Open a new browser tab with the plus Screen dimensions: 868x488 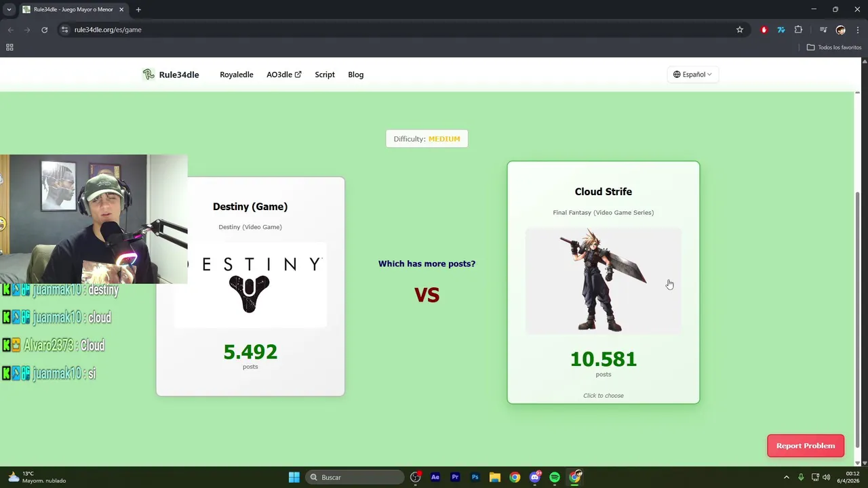coord(138,9)
